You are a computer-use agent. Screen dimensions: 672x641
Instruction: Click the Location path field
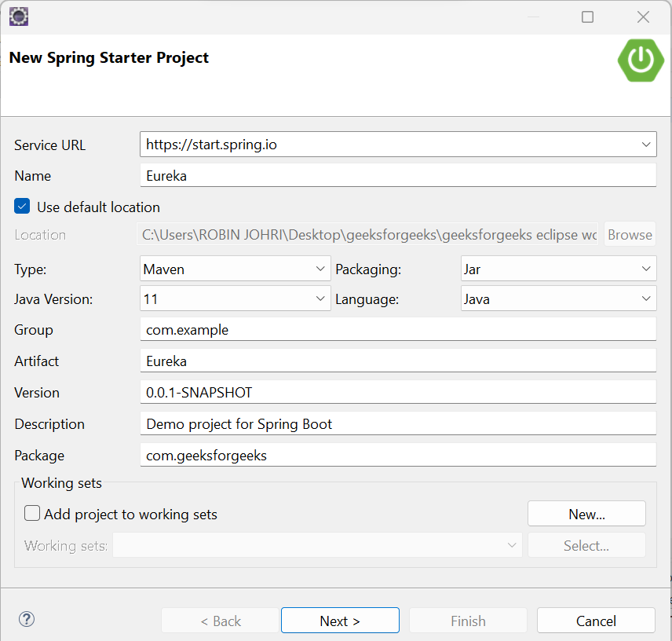(367, 234)
